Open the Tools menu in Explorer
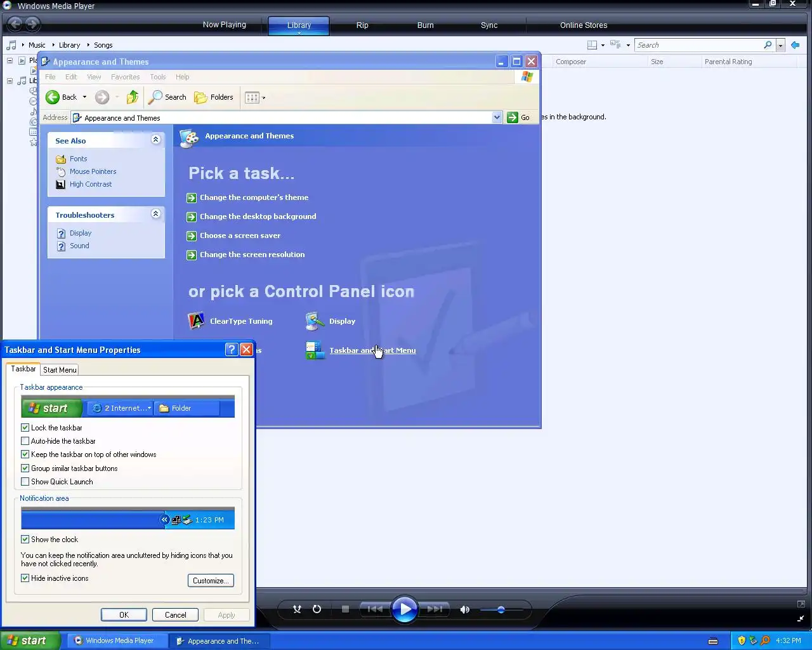 158,77
